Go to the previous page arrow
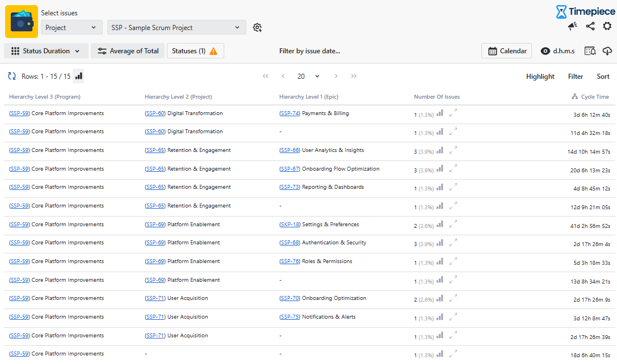The width and height of the screenshot is (617, 364). coord(283,76)
